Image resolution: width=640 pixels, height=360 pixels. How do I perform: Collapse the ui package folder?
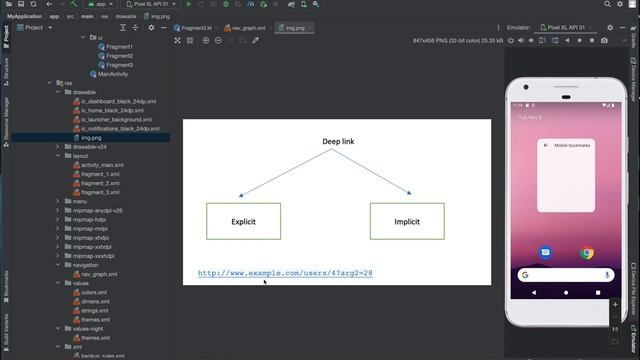coord(83,38)
